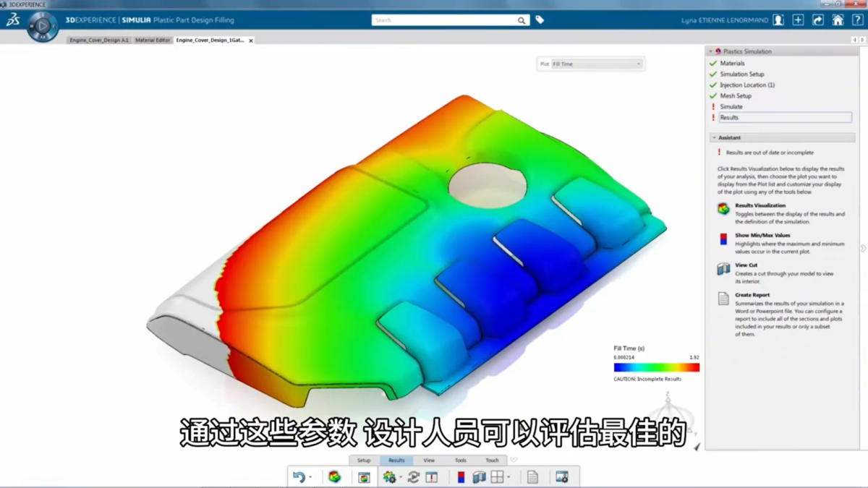Image resolution: width=868 pixels, height=488 pixels.
Task: Click the Fill Time color legend bar
Action: (656, 367)
